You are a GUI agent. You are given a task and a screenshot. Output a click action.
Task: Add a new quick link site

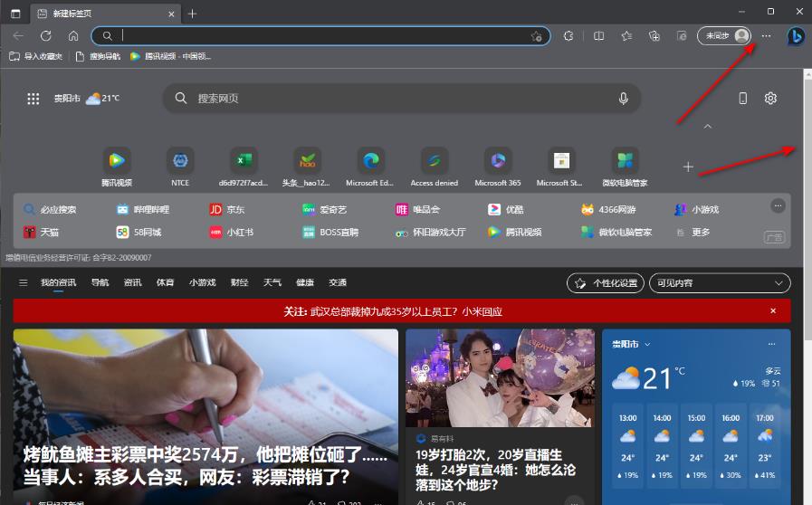coord(688,167)
